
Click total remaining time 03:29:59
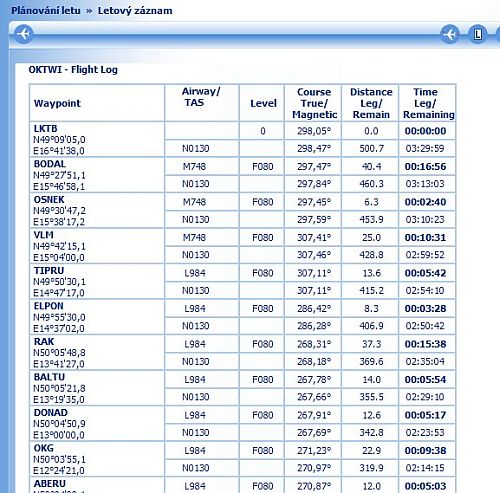click(x=425, y=148)
